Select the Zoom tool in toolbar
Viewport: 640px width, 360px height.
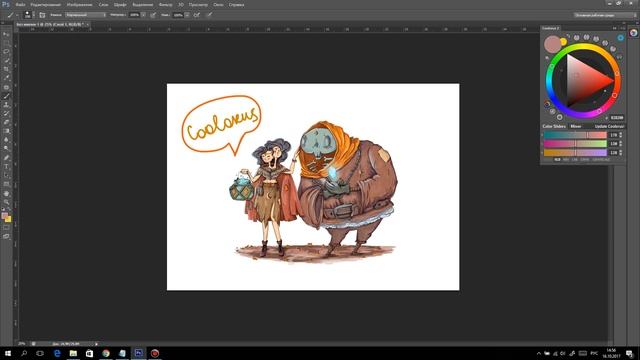[6, 202]
